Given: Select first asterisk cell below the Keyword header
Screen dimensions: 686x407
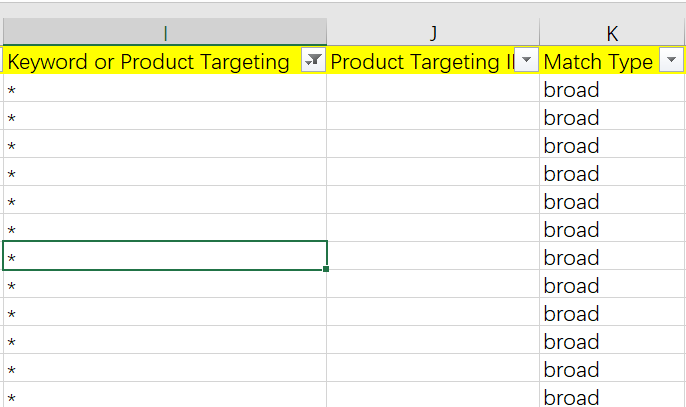Looking at the screenshot, I should pos(164,90).
